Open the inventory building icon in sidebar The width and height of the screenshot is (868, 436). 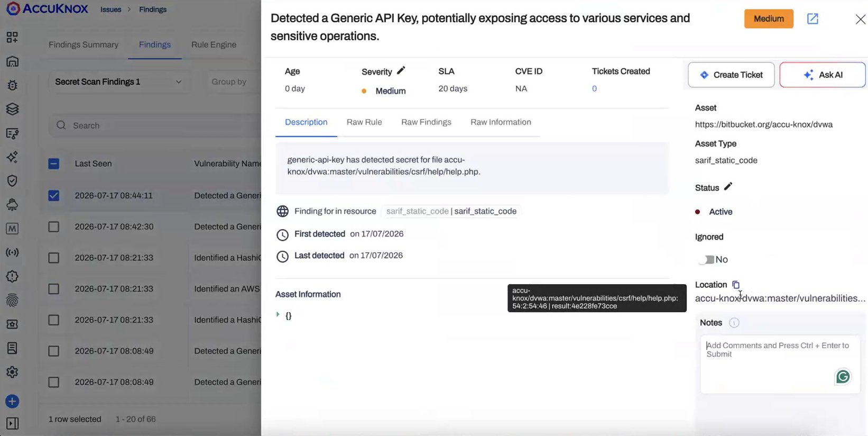tap(12, 61)
